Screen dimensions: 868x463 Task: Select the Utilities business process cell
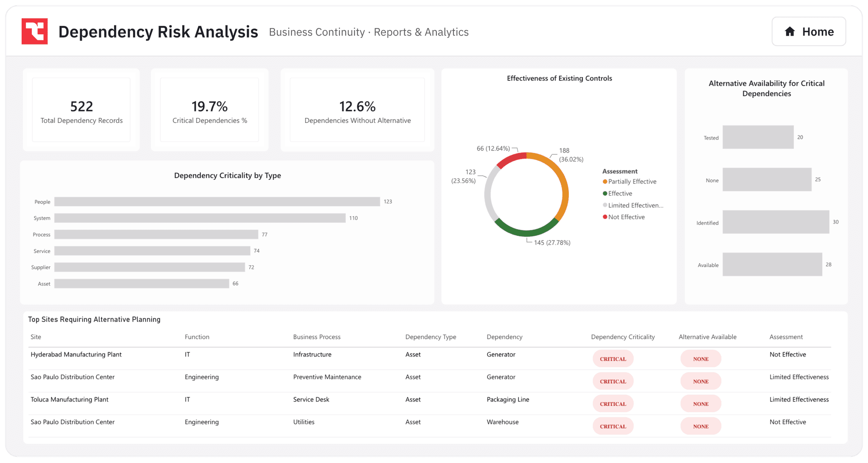coord(304,422)
